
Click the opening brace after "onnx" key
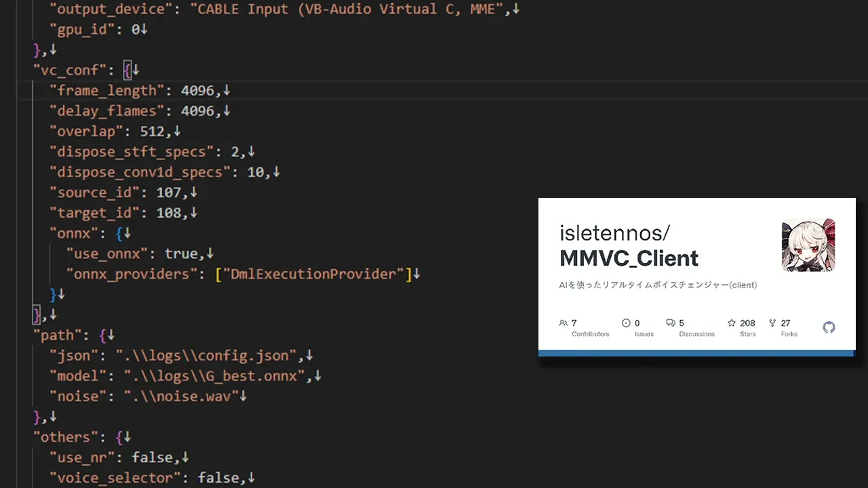tap(119, 233)
